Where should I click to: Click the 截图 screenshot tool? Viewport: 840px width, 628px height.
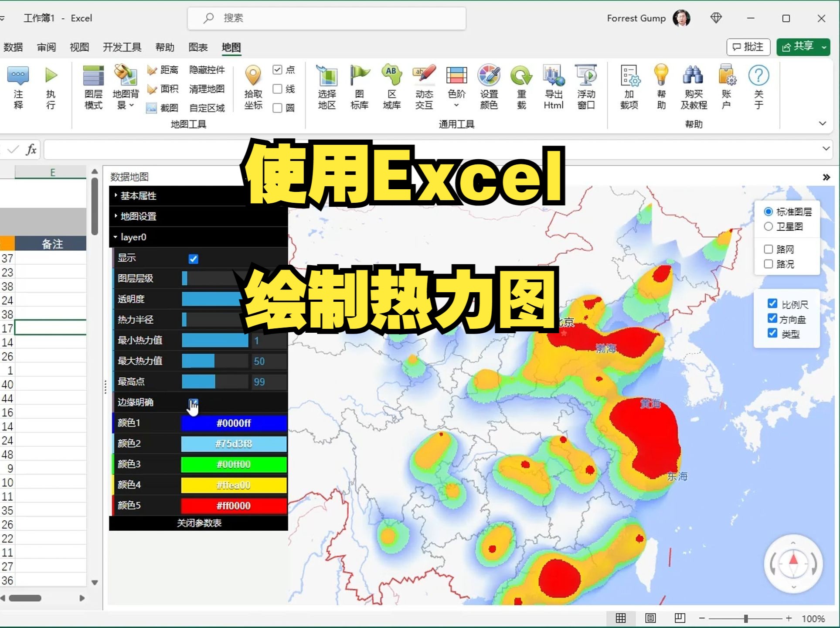[x=162, y=108]
